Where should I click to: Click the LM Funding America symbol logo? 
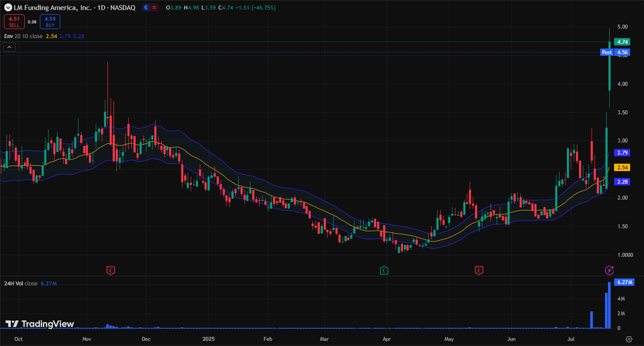pos(8,8)
